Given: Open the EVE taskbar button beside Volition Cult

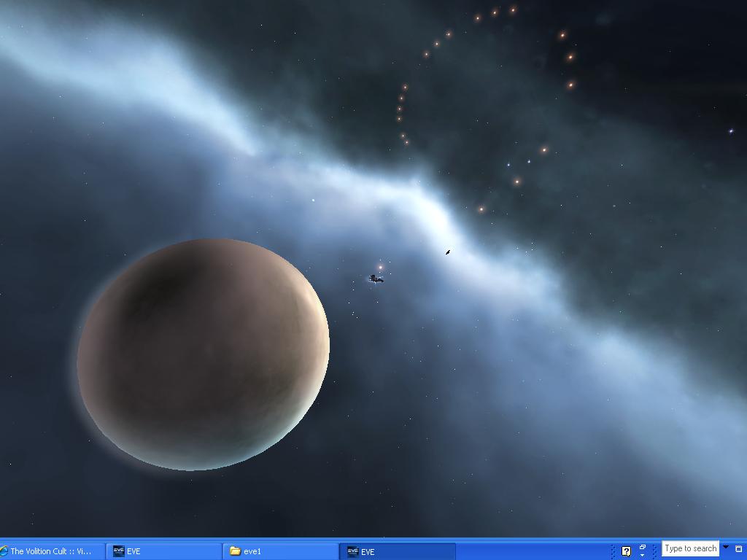Looking at the screenshot, I should pyautogui.click(x=163, y=551).
